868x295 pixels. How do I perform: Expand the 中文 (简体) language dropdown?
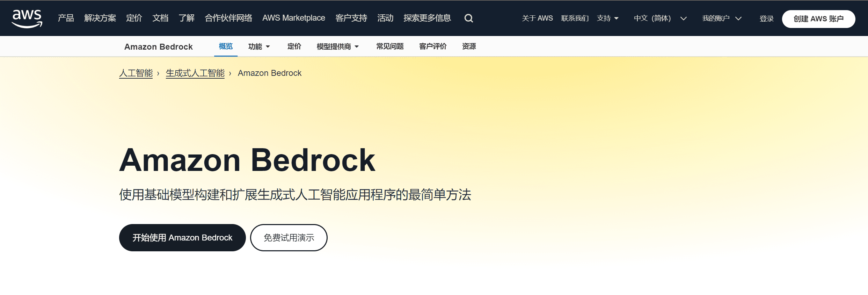coord(660,18)
